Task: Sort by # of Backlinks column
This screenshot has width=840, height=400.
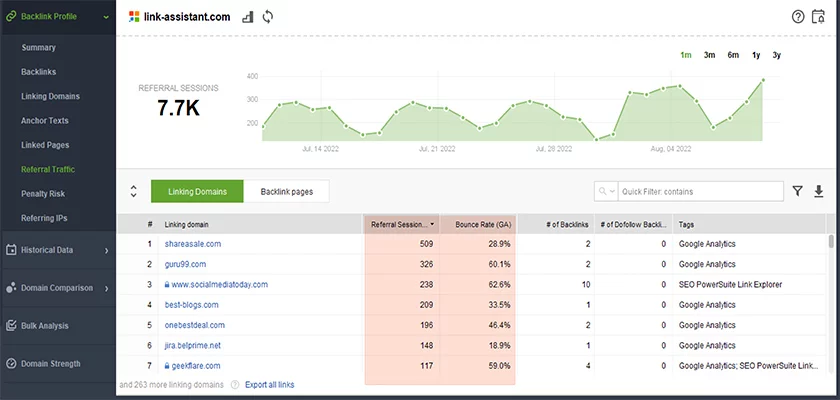Action: (x=556, y=224)
